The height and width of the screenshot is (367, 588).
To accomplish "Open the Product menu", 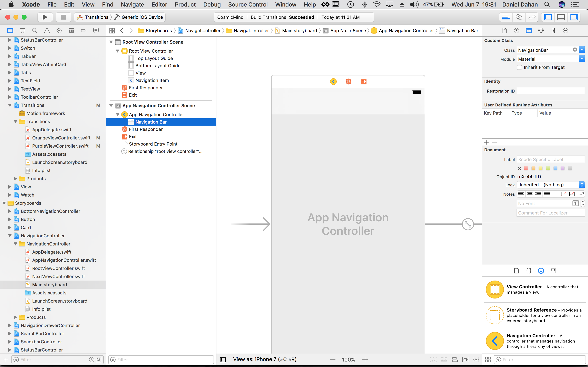I will tap(185, 4).
